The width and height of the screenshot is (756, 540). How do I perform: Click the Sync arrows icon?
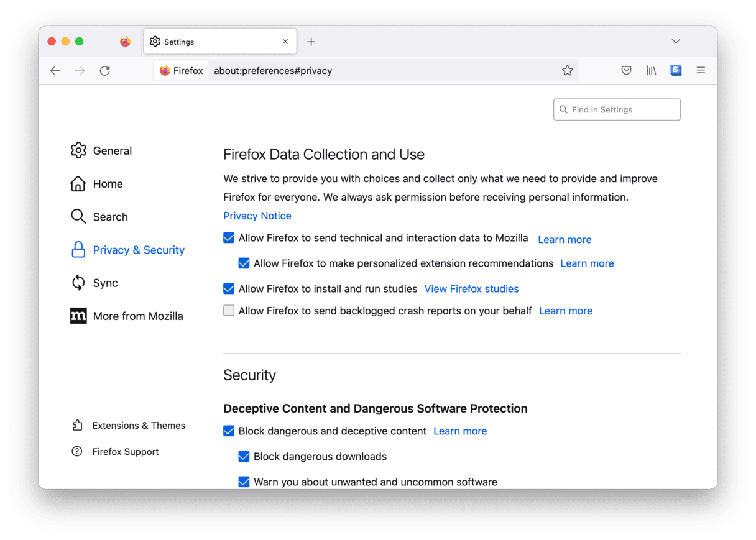click(78, 283)
